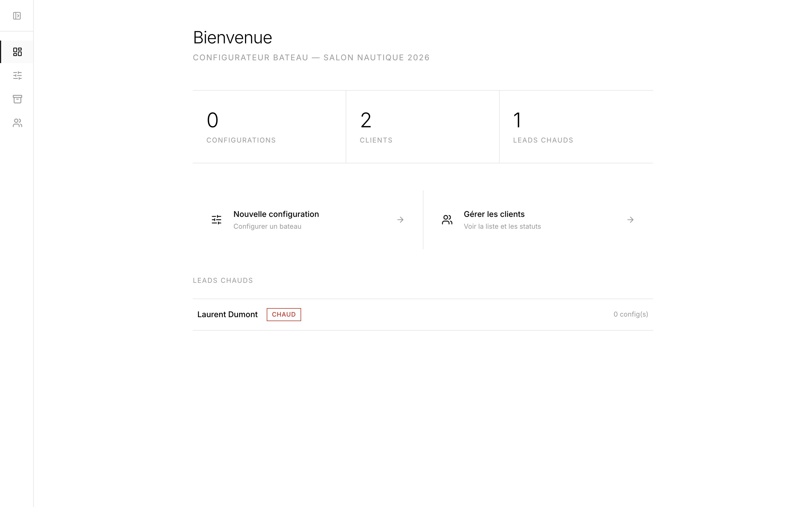Viewport: 812px width, 507px height.
Task: Select the clients people icon in sidebar
Action: 17,123
